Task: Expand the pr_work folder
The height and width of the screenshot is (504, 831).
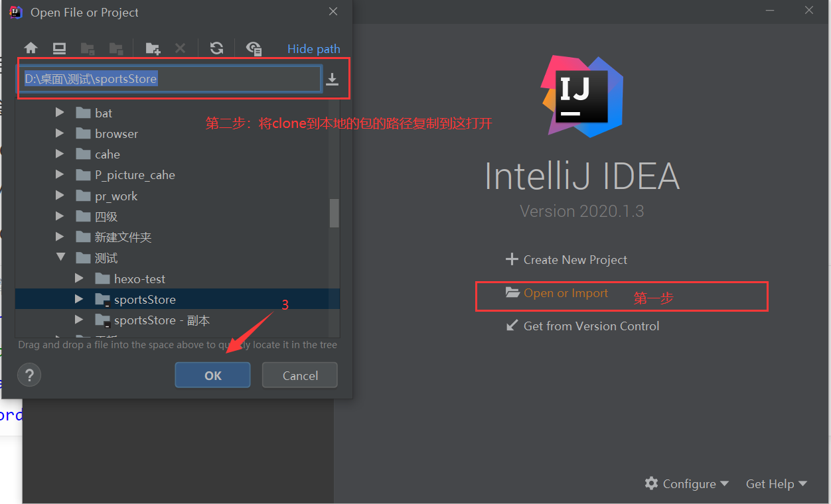Action: [x=60, y=196]
